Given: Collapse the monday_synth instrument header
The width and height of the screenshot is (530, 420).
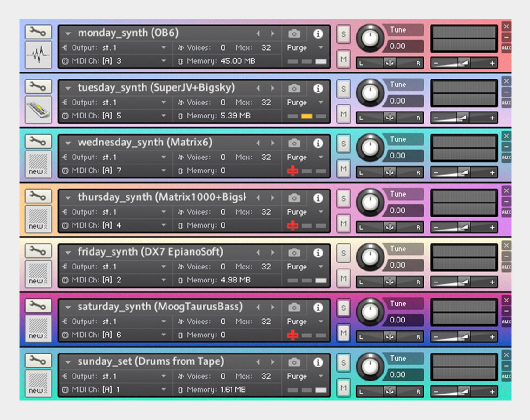Looking at the screenshot, I should coord(68,33).
